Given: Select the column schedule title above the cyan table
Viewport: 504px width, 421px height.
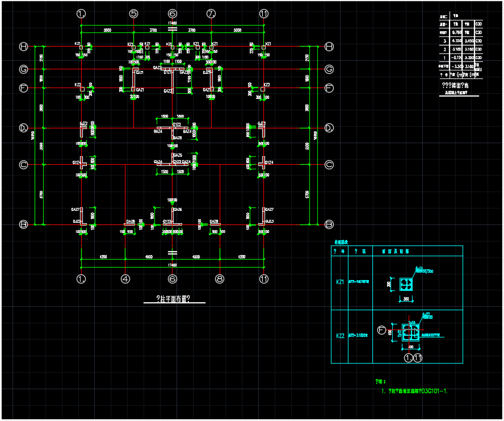Looking at the screenshot, I should click(341, 242).
